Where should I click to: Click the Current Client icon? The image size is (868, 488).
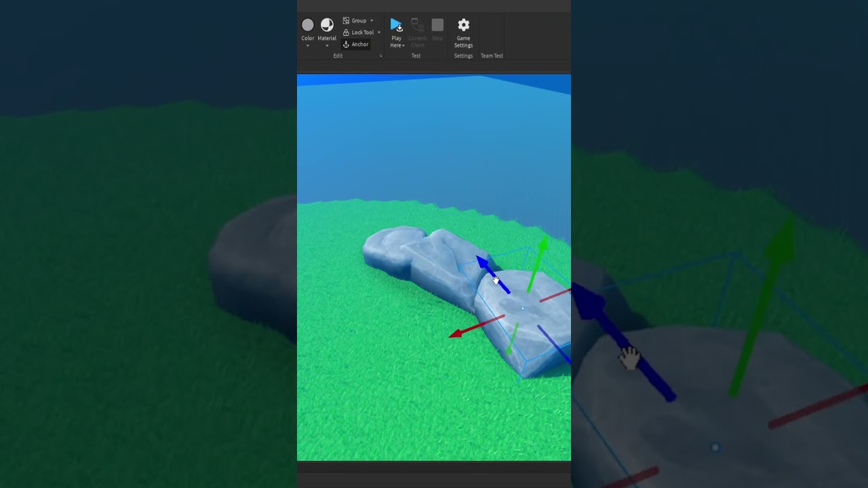(x=417, y=26)
